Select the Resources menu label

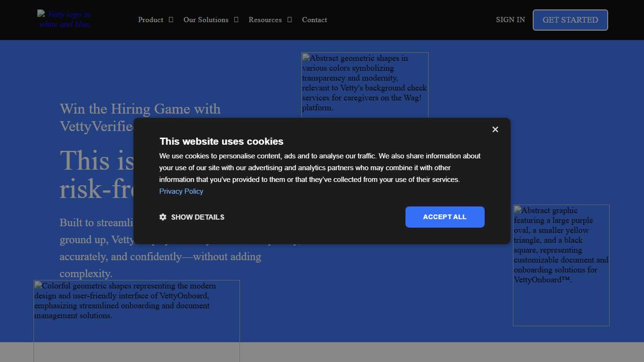(265, 20)
